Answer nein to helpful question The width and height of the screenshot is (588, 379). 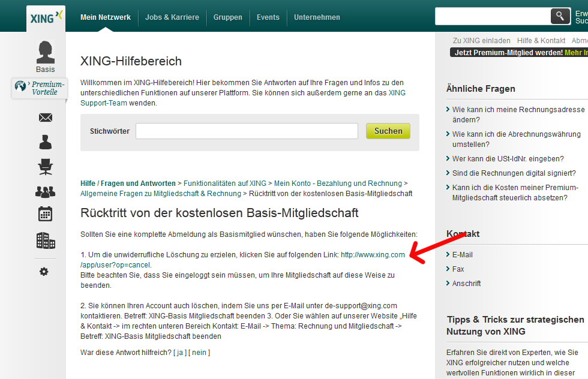(199, 353)
